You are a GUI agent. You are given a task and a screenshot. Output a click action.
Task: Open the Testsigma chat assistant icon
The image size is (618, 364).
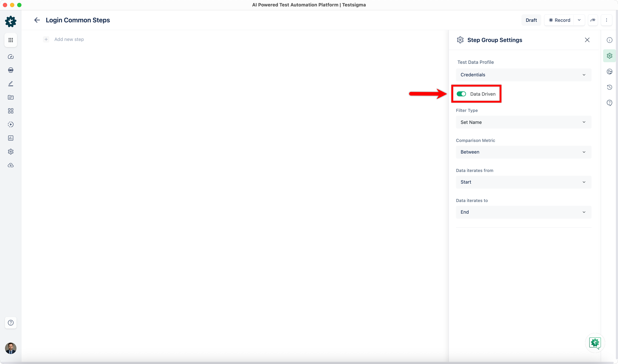coord(595,343)
